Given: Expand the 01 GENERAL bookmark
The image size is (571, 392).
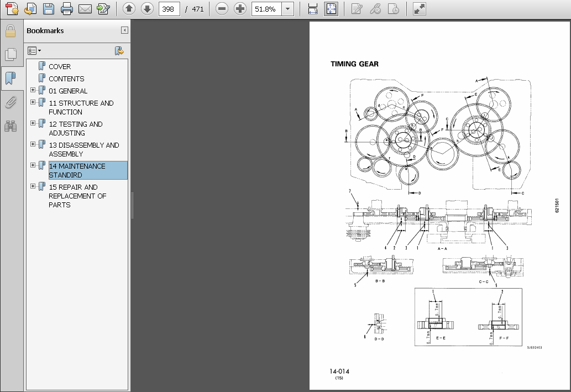Looking at the screenshot, I should [x=33, y=90].
